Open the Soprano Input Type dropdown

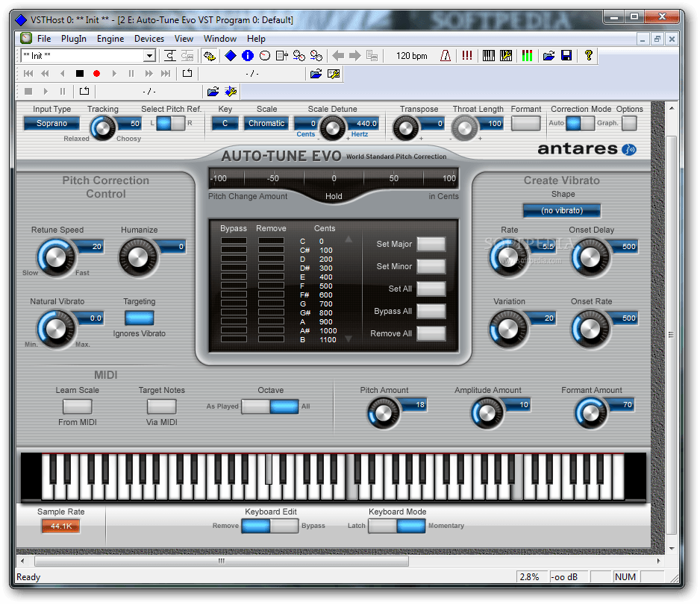pos(51,123)
